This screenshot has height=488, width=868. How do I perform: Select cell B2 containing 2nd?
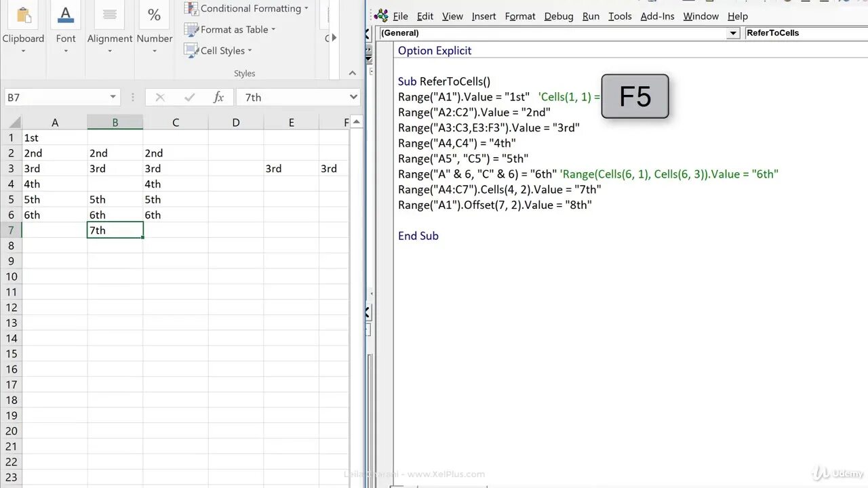point(115,153)
